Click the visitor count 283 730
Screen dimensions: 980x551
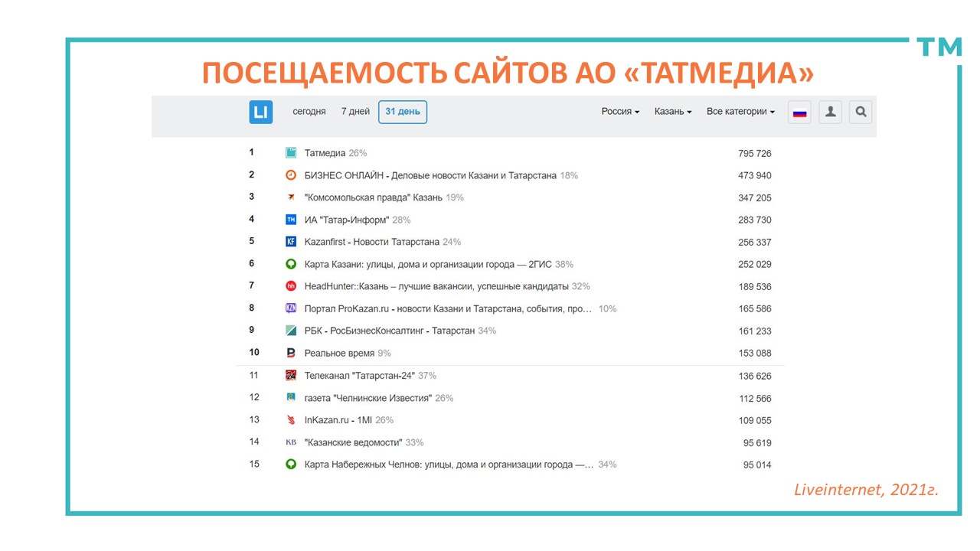755,220
